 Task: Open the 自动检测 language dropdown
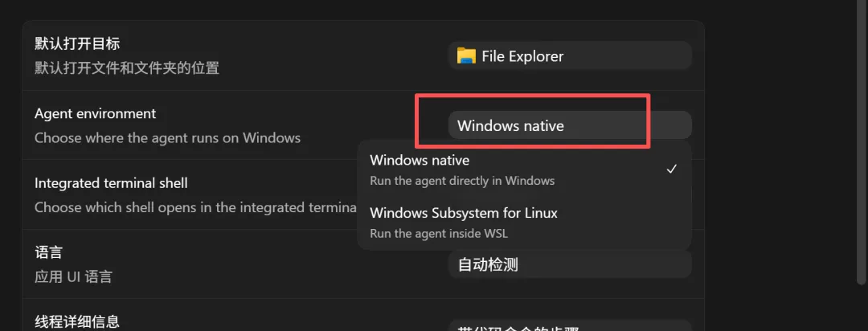click(570, 264)
